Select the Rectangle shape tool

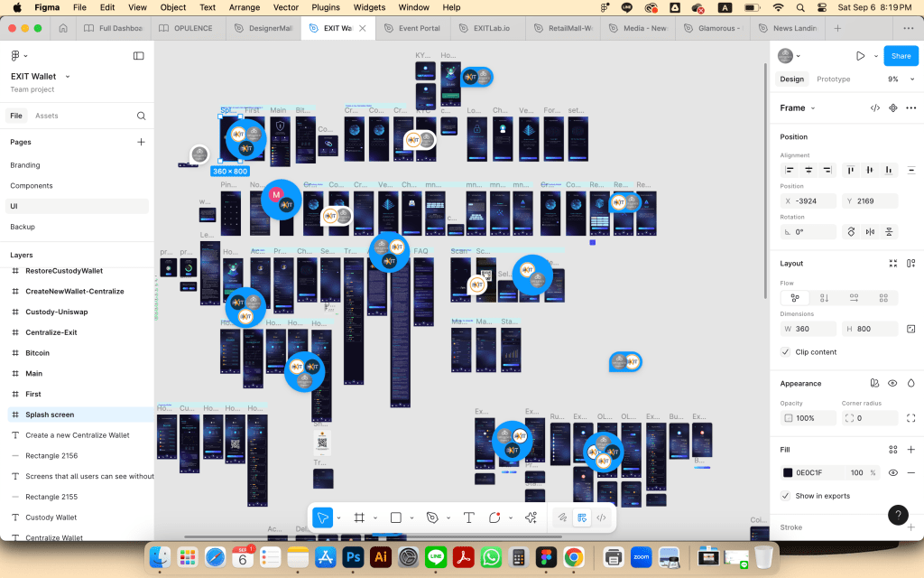click(x=395, y=517)
